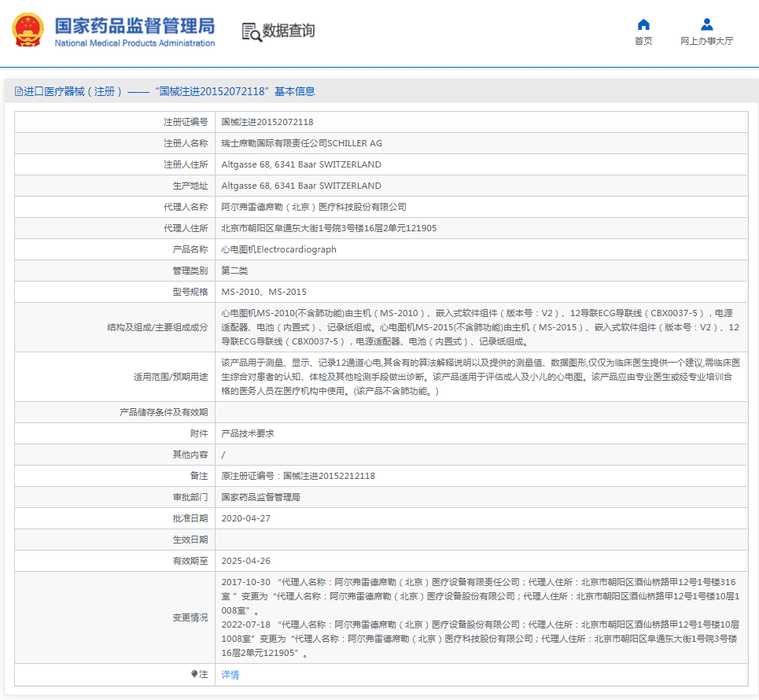Image resolution: width=759 pixels, height=700 pixels.
Task: Click the expiry date 2025-04-26
Action: 246,561
